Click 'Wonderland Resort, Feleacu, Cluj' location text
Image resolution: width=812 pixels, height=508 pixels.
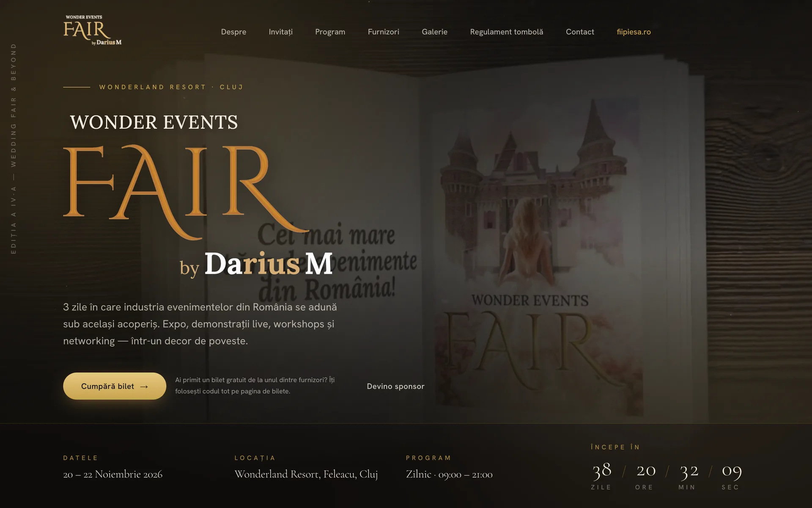(x=306, y=474)
